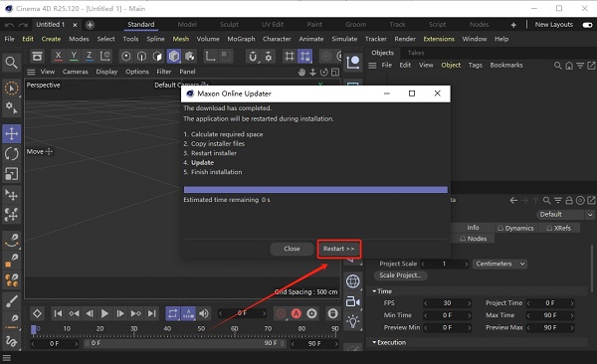Step to next frame
The width and height of the screenshot is (597, 364).
[120, 313]
